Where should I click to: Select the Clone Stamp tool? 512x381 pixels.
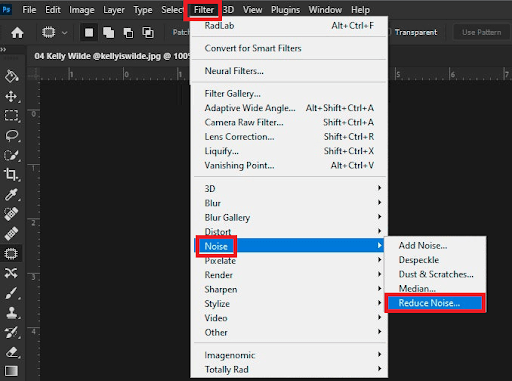(11, 313)
